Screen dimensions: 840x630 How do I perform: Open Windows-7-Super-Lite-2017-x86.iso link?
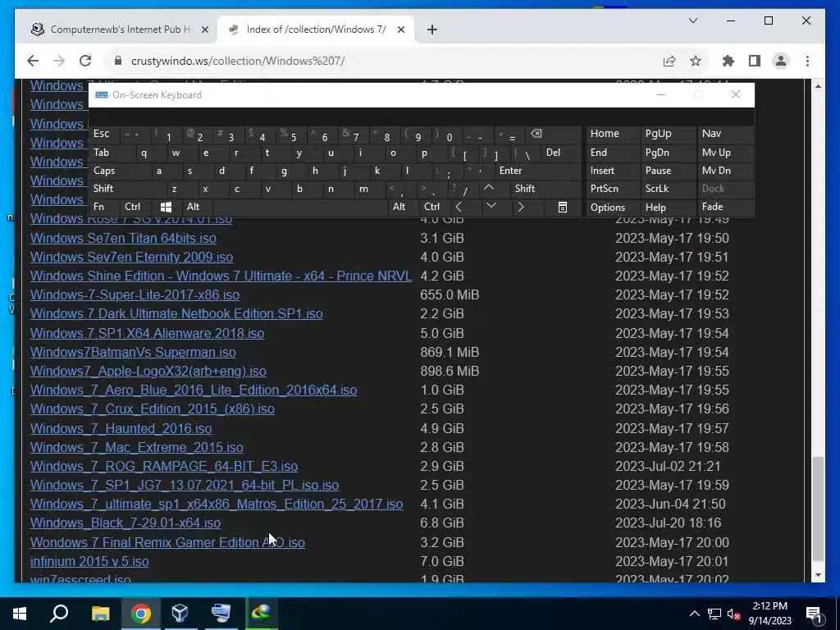135,295
